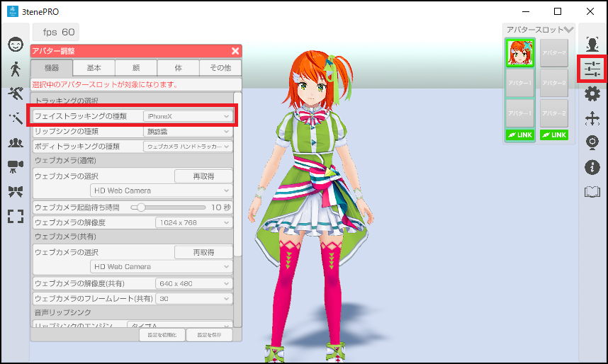
Task: Select the red-haired avatar slot thumbnail
Action: [520, 52]
